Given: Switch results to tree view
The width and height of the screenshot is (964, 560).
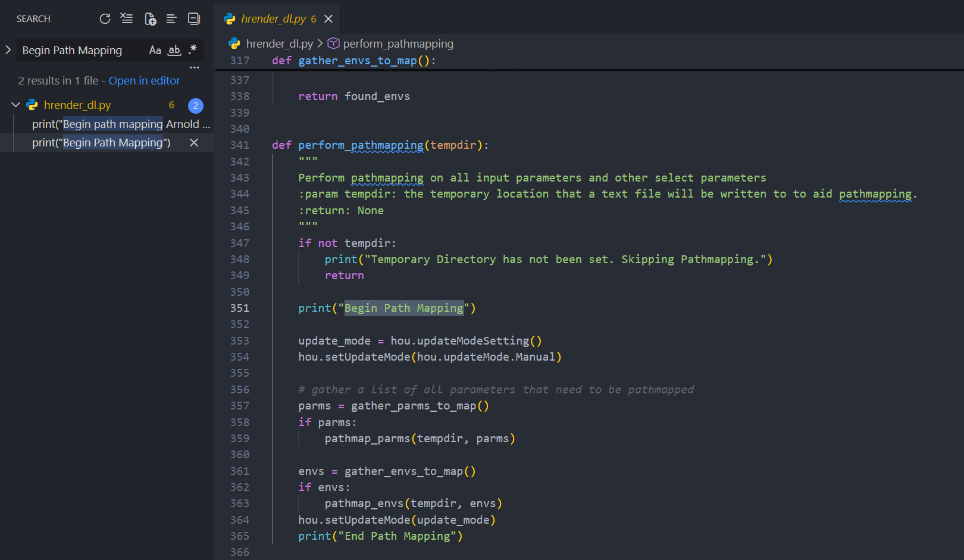Looking at the screenshot, I should (171, 19).
